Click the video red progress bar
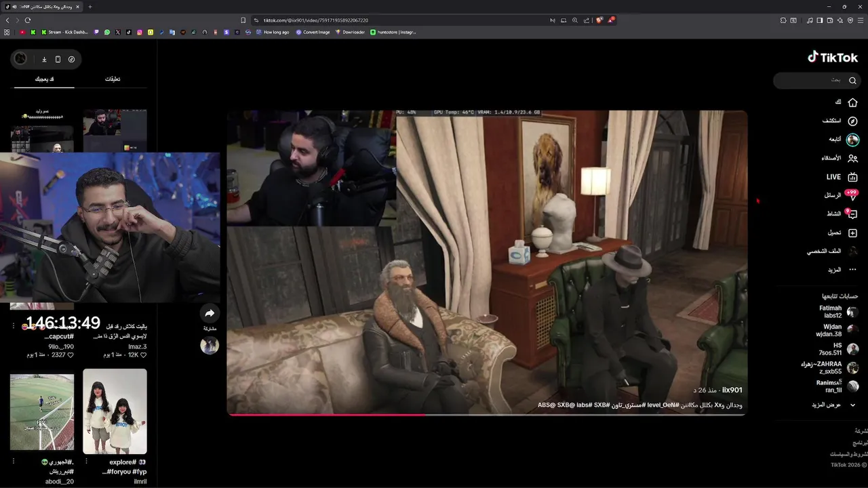Viewport: 868px width, 488px height. (327, 414)
